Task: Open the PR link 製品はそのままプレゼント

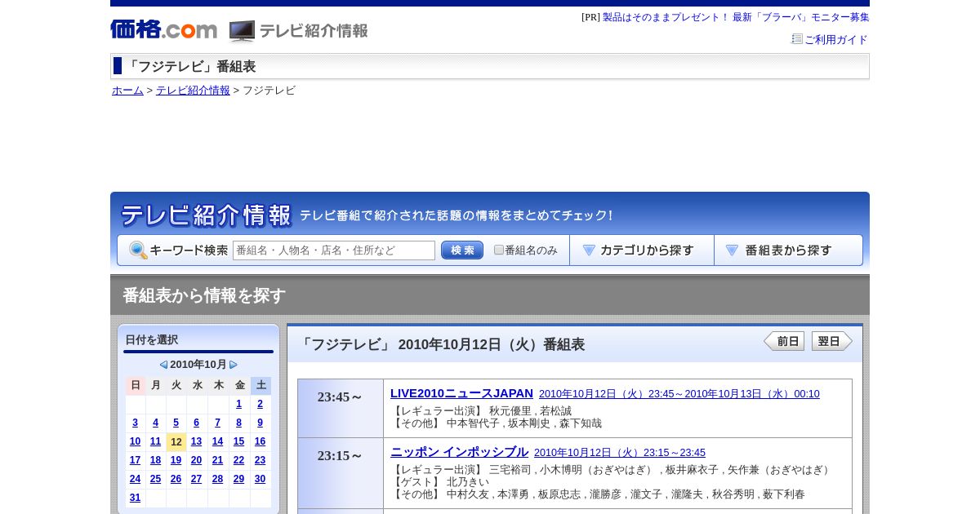Action: click(736, 17)
